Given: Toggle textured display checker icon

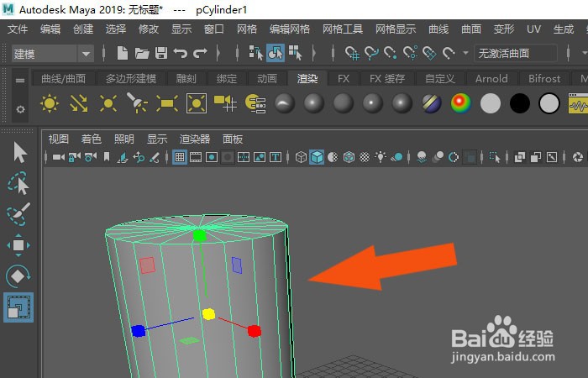Looking at the screenshot, I should pyautogui.click(x=365, y=157).
